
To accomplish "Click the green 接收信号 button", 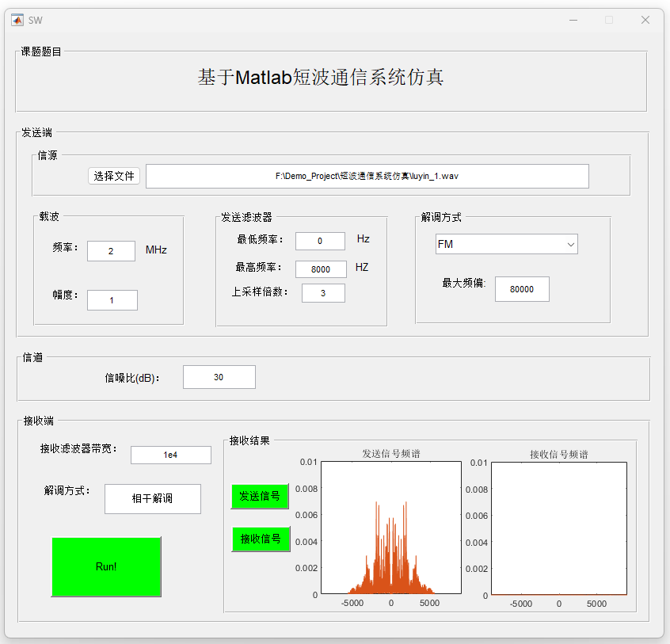I will pos(261,539).
